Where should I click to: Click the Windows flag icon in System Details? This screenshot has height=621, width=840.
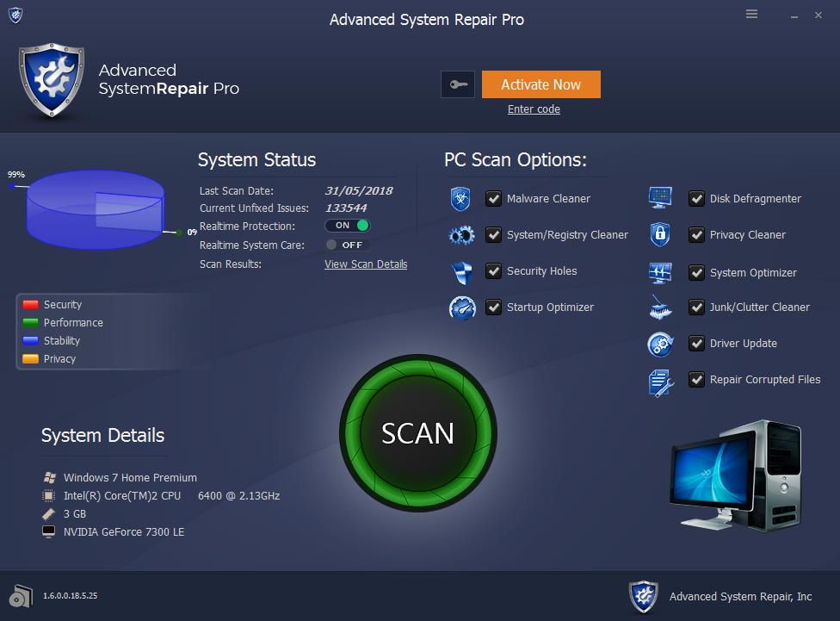(49, 477)
